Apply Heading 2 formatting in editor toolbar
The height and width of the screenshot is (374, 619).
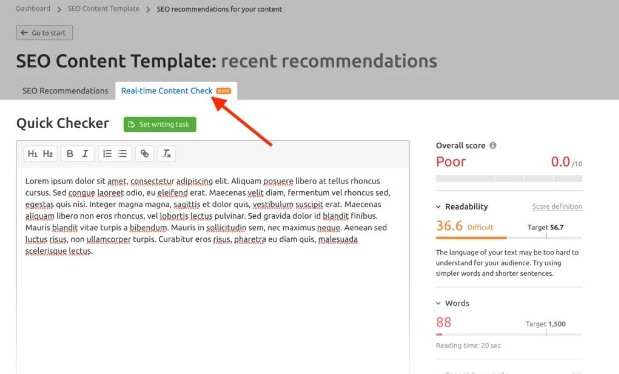click(48, 154)
